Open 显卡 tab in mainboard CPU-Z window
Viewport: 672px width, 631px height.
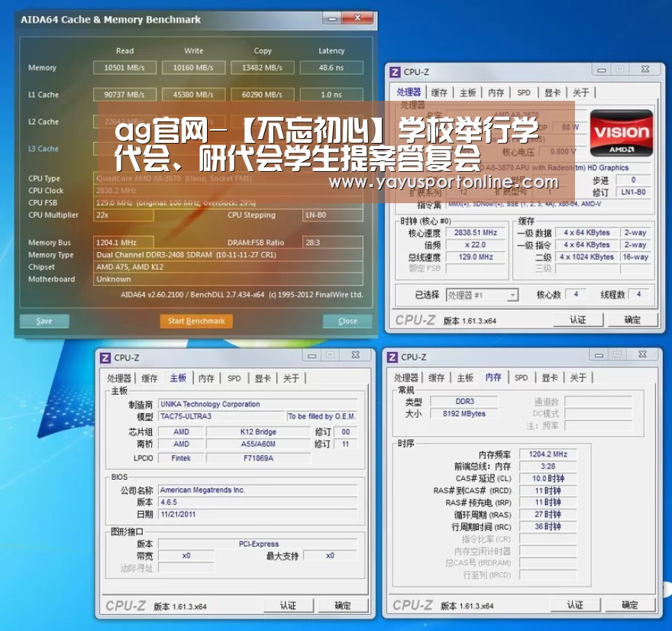coord(263,378)
